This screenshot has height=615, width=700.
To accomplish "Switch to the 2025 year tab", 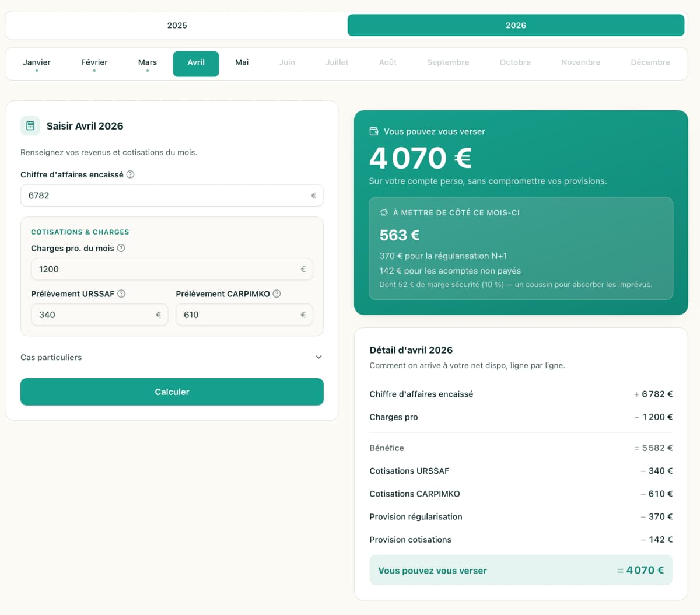I will (177, 26).
